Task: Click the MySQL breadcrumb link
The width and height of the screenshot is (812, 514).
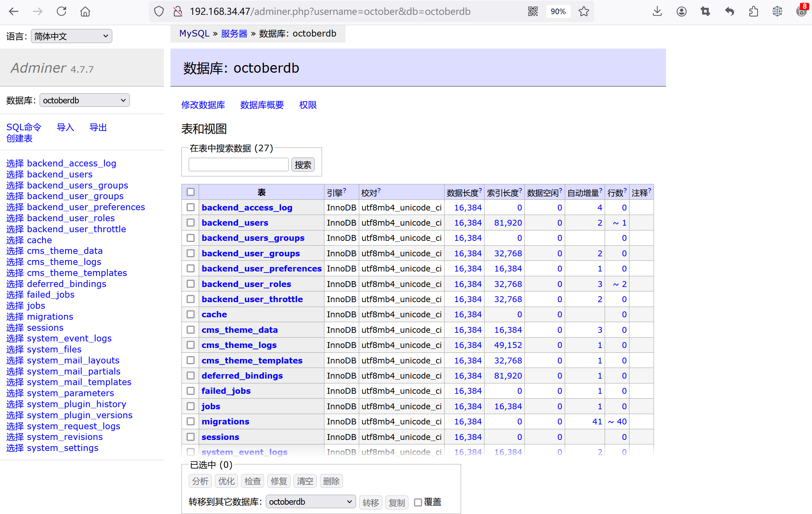Action: pyautogui.click(x=194, y=33)
